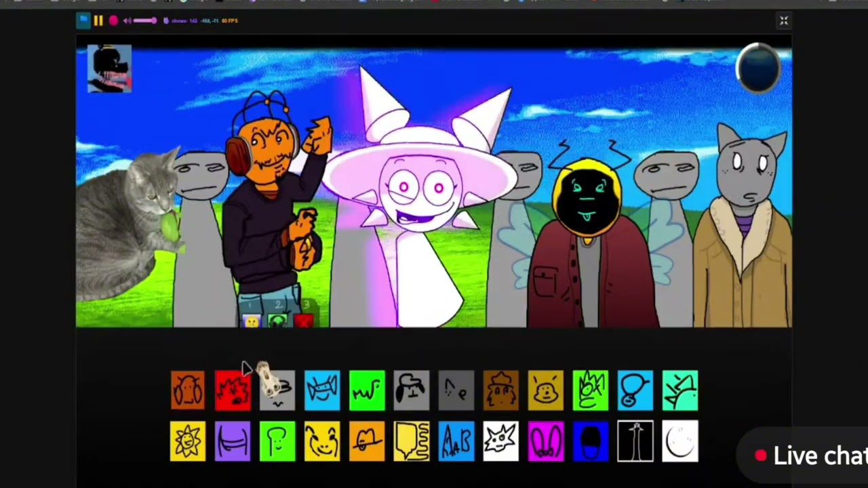
Task: Pick the gold round-face character icon
Action: click(x=546, y=390)
